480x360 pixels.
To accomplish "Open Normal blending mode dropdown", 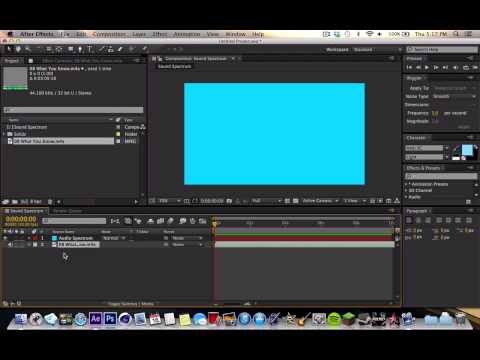I will pyautogui.click(x=113, y=238).
